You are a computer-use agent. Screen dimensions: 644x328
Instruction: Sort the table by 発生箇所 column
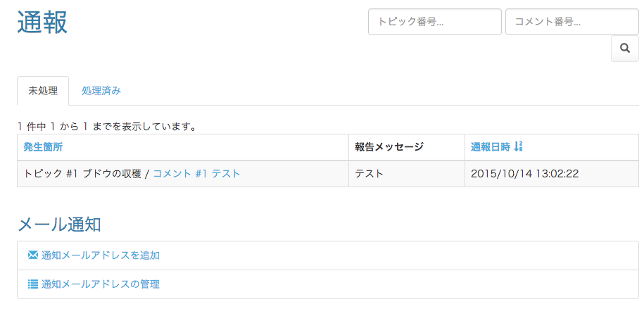pyautogui.click(x=43, y=146)
